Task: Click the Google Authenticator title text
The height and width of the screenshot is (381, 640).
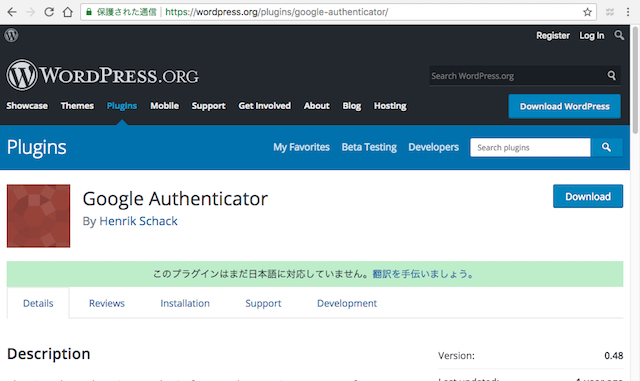Action: 175,199
